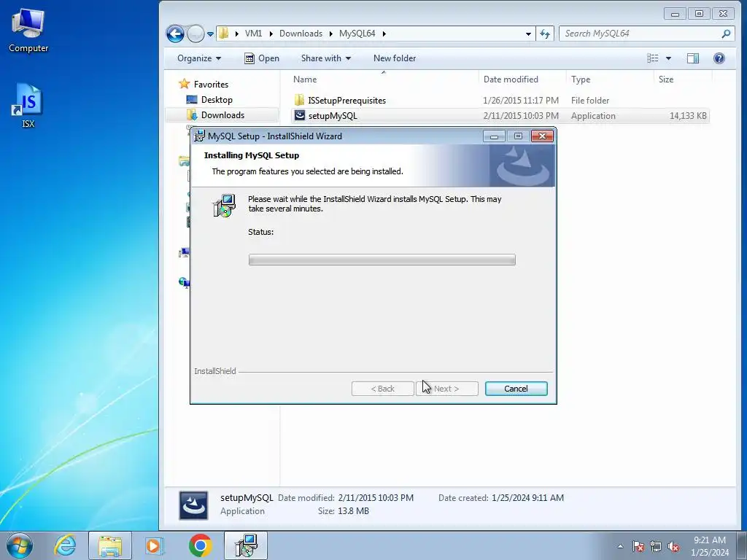Click the Refresh button next to address bar
The width and height of the screenshot is (747, 560).
click(x=544, y=34)
